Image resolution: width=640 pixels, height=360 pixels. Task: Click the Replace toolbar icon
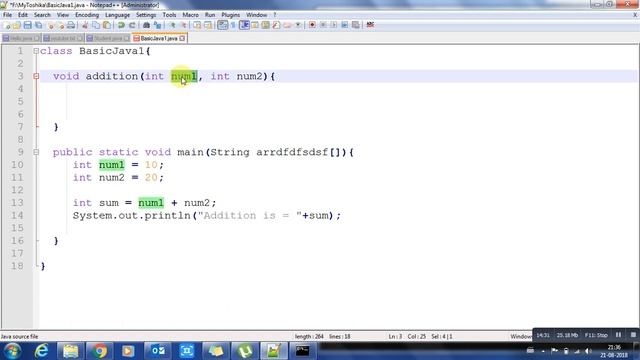tap(158, 25)
